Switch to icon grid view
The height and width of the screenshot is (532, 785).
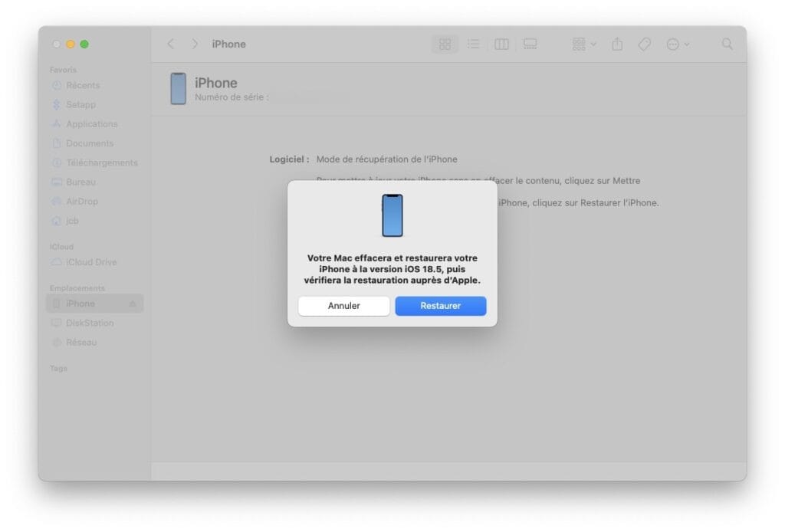click(x=445, y=44)
